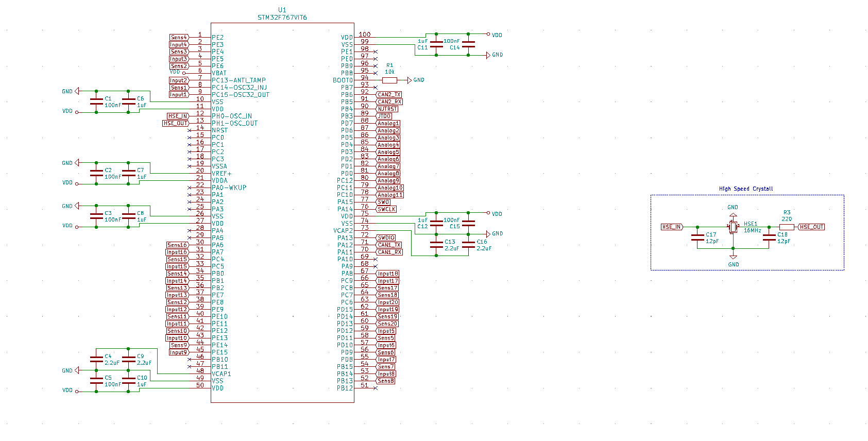Select the C4 2.2uF capacitor symbol
The width and height of the screenshot is (868, 441).
coord(96,359)
